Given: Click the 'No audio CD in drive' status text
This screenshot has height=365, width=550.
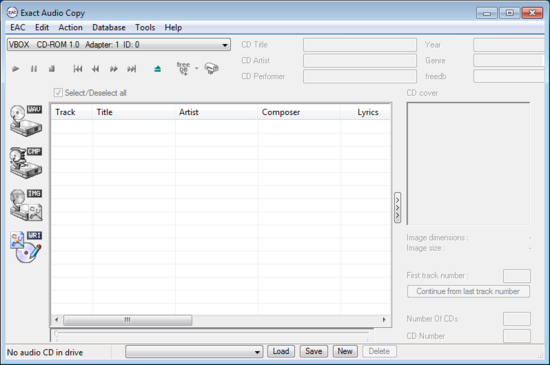Looking at the screenshot, I should click(x=45, y=352).
